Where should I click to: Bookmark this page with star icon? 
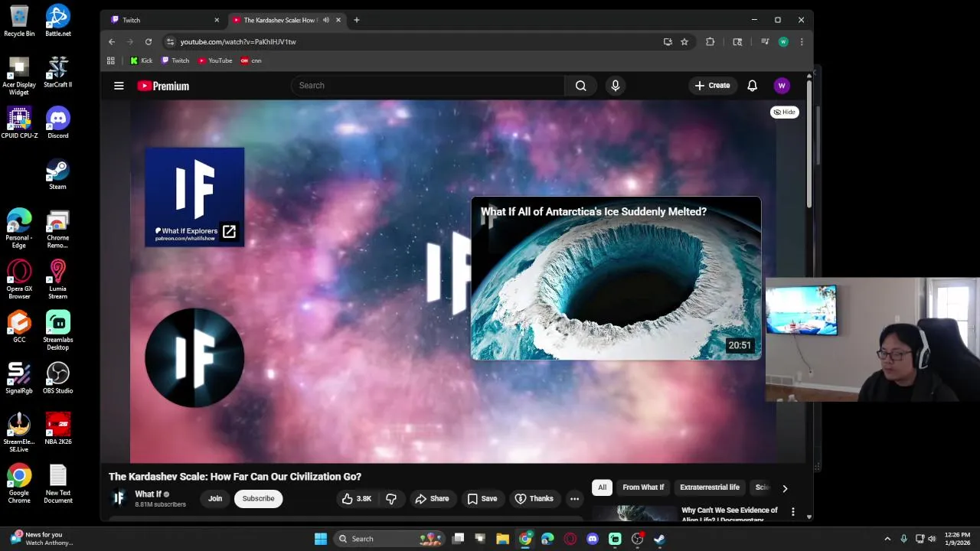(684, 42)
